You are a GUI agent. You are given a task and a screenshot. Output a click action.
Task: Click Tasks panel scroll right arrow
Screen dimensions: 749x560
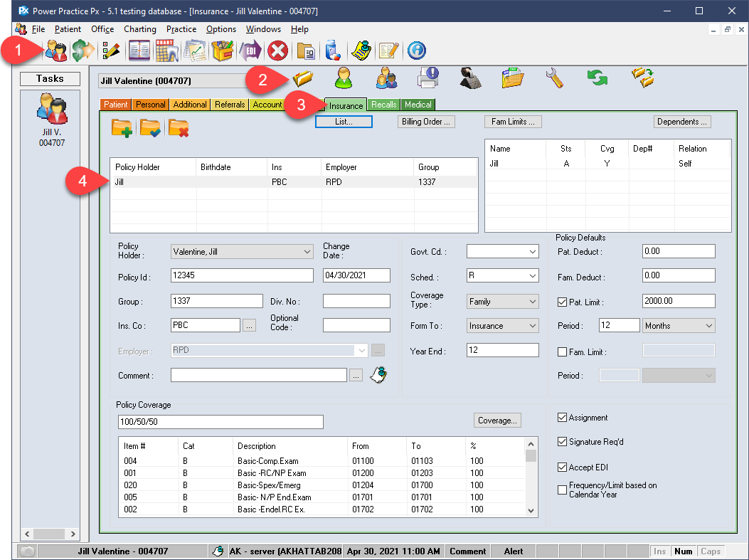73,534
